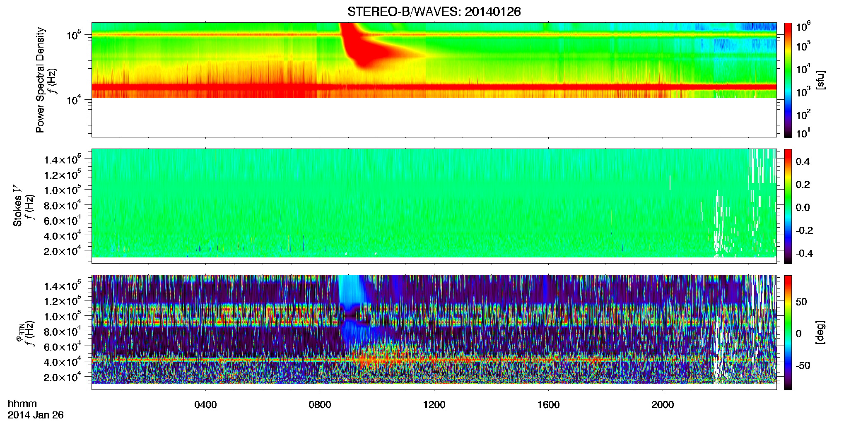The width and height of the screenshot is (868, 447).
Task: Click the power spectral density colorbar
Action: [x=788, y=80]
